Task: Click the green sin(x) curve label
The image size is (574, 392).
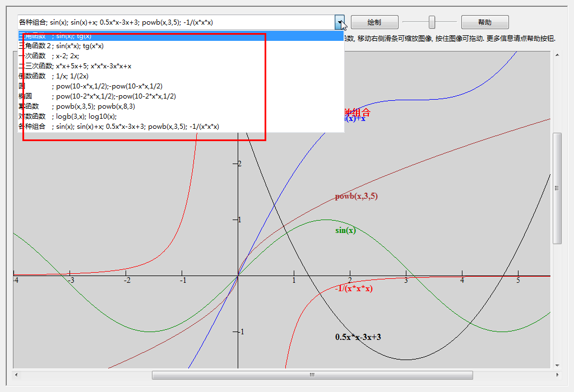Action: tap(345, 230)
